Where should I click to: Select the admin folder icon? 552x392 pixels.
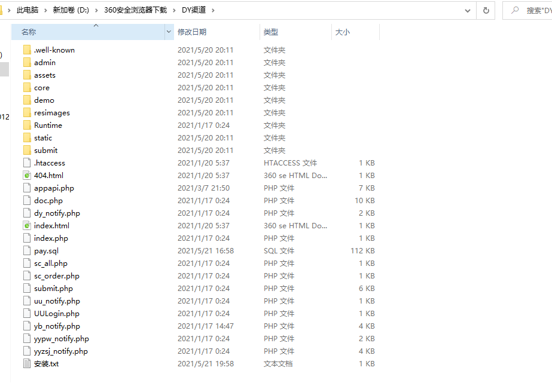(27, 63)
